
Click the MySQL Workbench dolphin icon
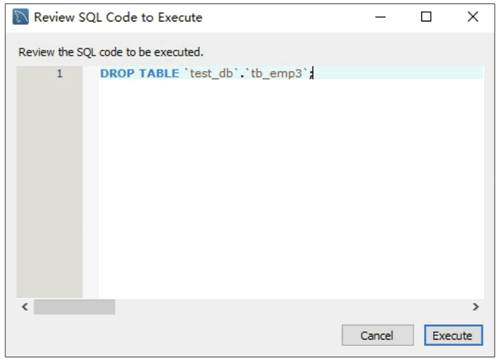20,17
